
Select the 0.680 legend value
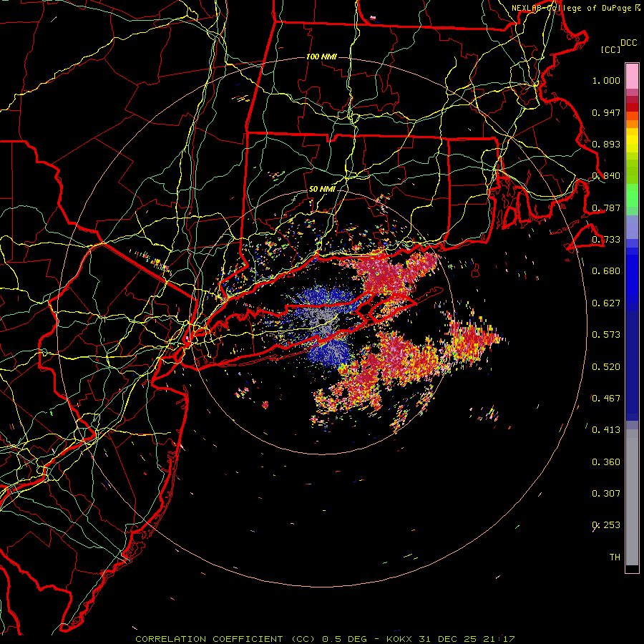pos(606,271)
